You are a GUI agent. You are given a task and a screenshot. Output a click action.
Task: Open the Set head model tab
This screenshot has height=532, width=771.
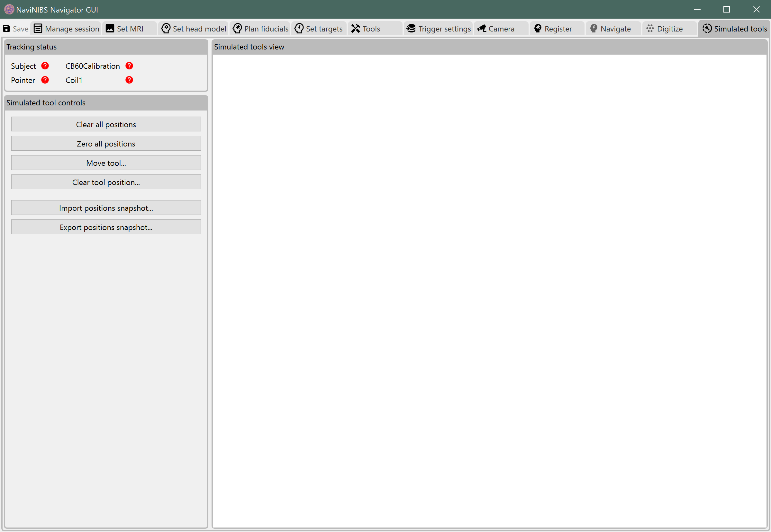(x=194, y=29)
